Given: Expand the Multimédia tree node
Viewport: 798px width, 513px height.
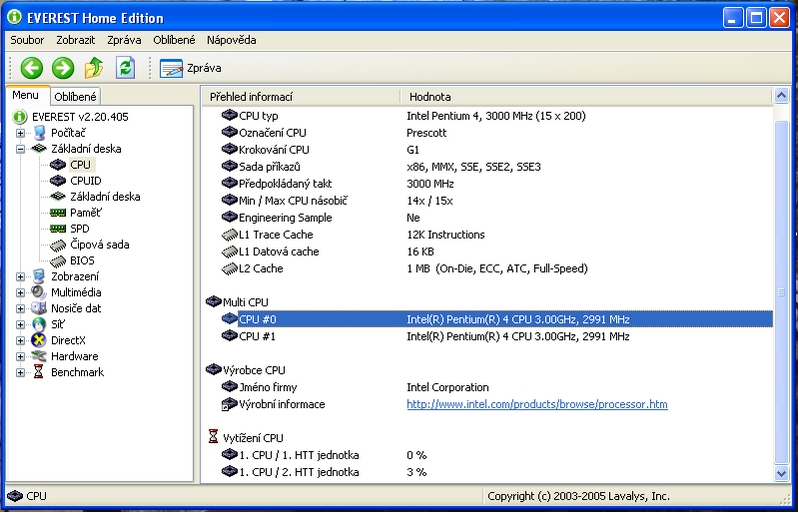Looking at the screenshot, I should point(21,293).
